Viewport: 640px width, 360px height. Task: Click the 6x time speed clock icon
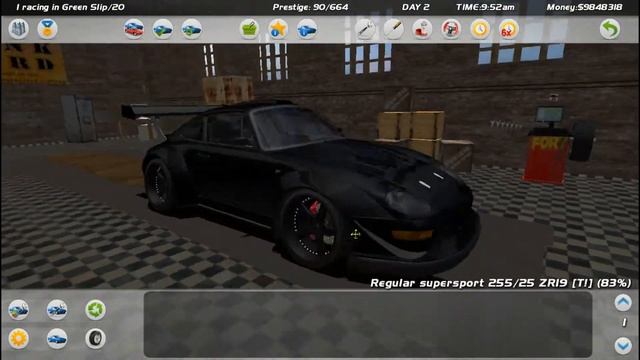509,29
